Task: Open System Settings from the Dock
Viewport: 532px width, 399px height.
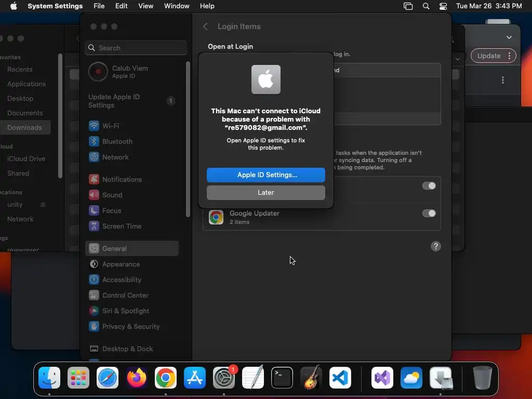Action: pyautogui.click(x=224, y=378)
